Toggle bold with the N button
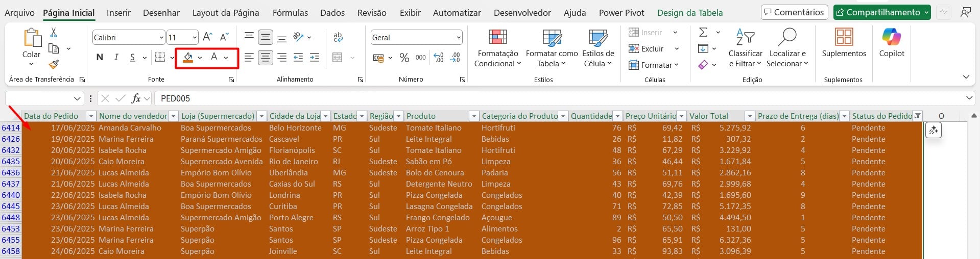The height and width of the screenshot is (259, 980). pos(100,58)
